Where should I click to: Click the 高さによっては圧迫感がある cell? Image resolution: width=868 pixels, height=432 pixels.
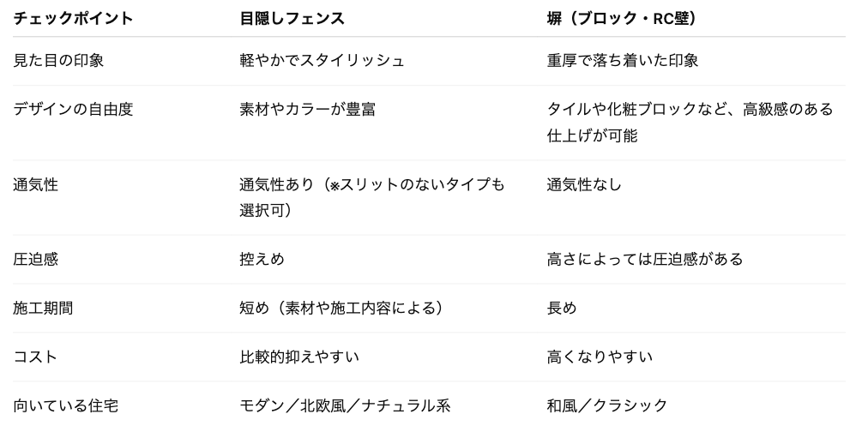click(645, 259)
